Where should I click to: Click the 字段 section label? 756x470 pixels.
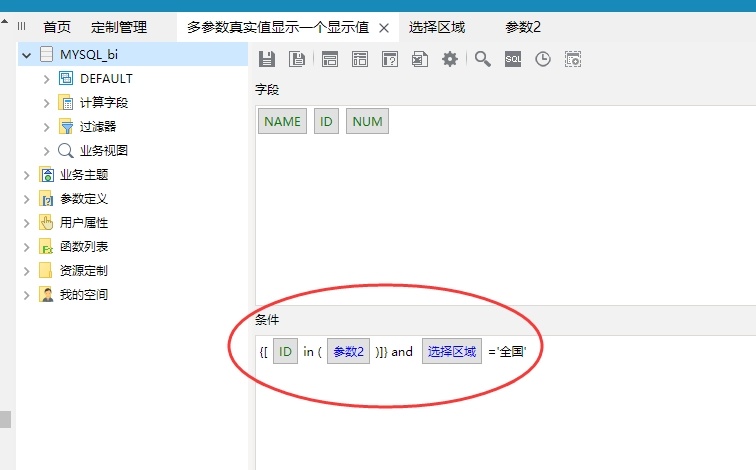pos(267,90)
